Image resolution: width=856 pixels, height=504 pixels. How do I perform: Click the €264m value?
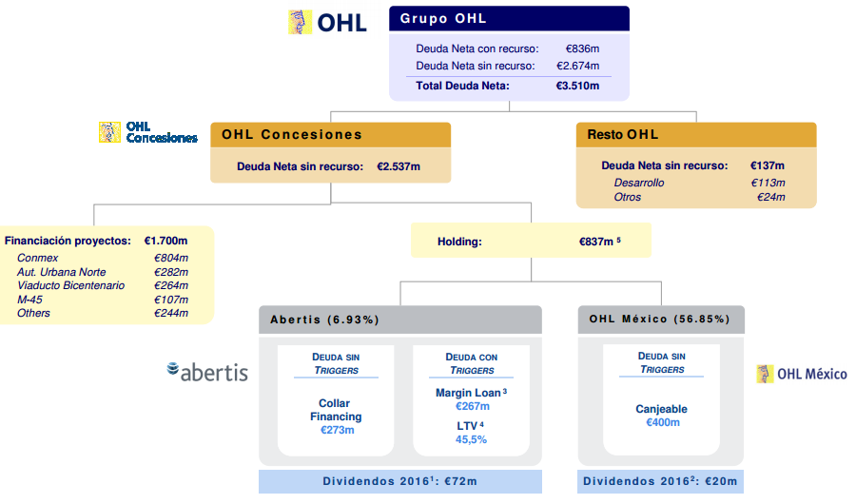(171, 285)
